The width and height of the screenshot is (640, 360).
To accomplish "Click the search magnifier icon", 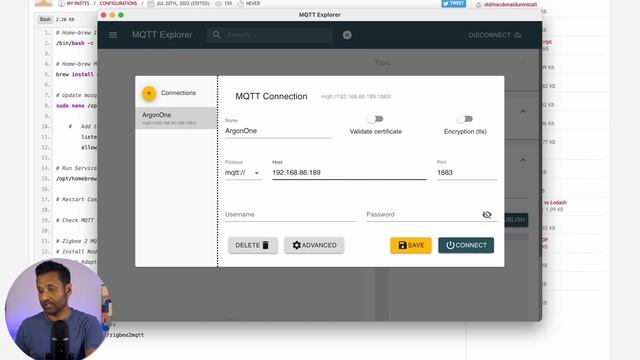I will pyautogui.click(x=217, y=35).
